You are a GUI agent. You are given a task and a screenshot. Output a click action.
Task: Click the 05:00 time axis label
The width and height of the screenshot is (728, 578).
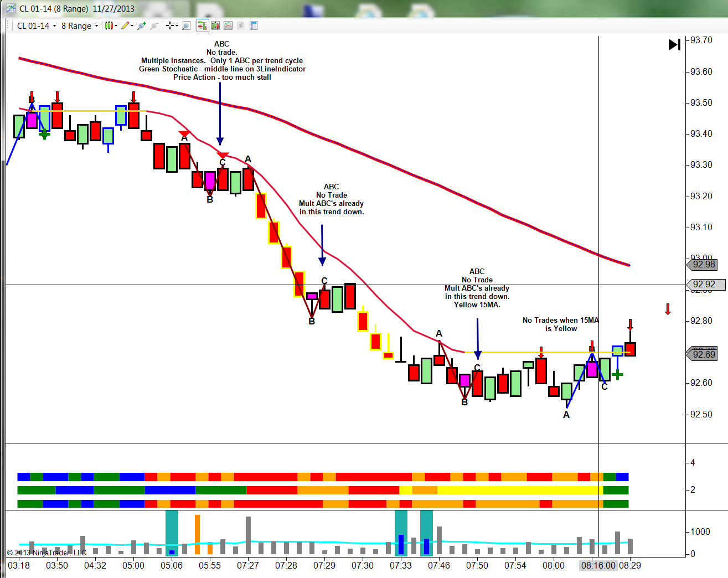[133, 565]
